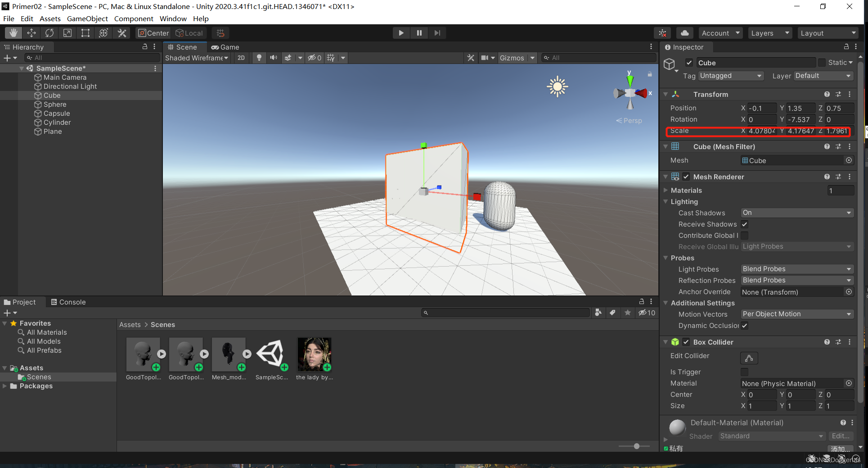Screen dimensions: 868x468
Task: Start Play mode
Action: [x=401, y=33]
